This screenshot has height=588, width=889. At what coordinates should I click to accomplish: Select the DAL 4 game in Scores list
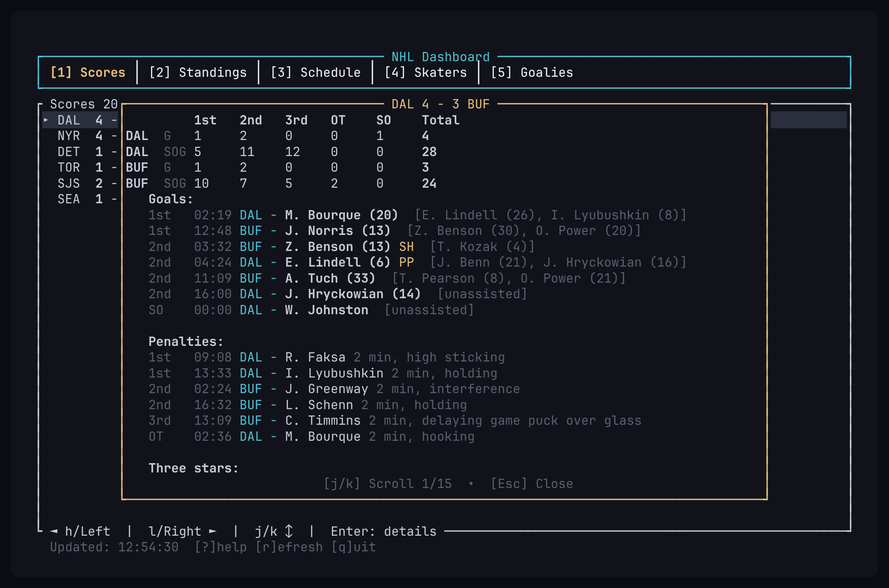point(80,120)
